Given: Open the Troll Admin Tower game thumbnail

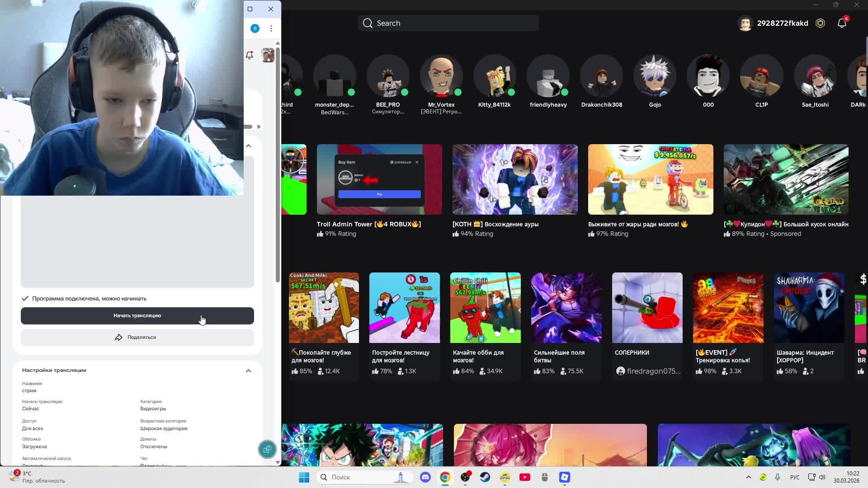Looking at the screenshot, I should pos(379,179).
